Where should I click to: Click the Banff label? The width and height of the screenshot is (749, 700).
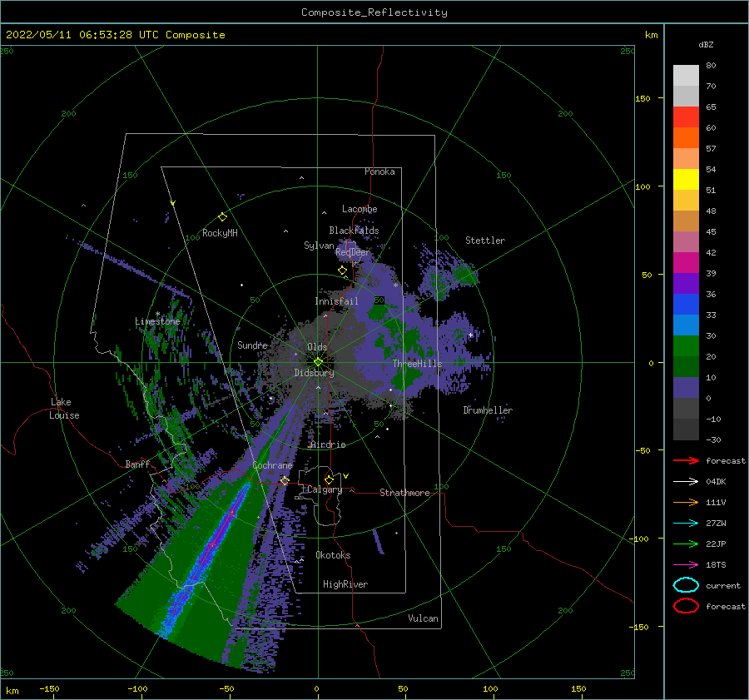pyautogui.click(x=137, y=464)
